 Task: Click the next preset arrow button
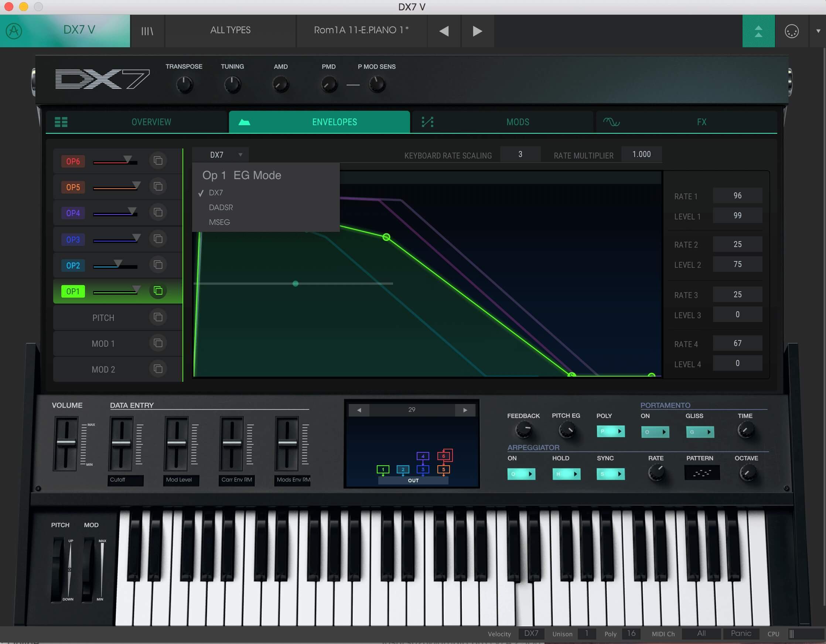tap(478, 31)
